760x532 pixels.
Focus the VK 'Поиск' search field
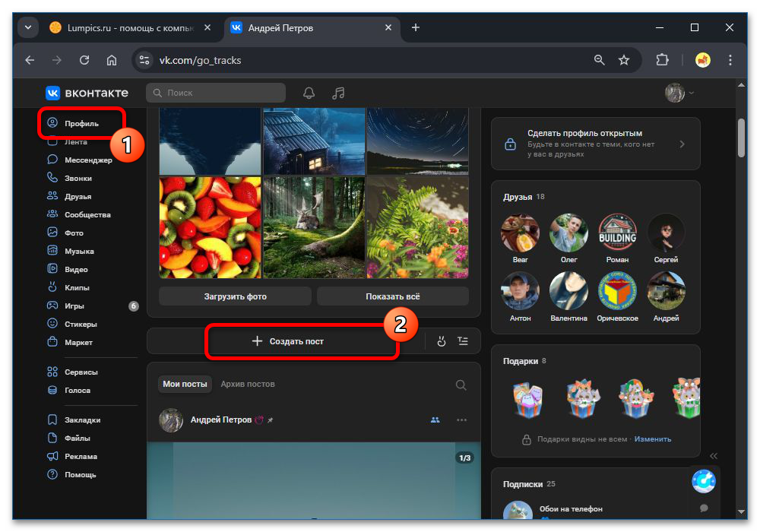pos(216,93)
